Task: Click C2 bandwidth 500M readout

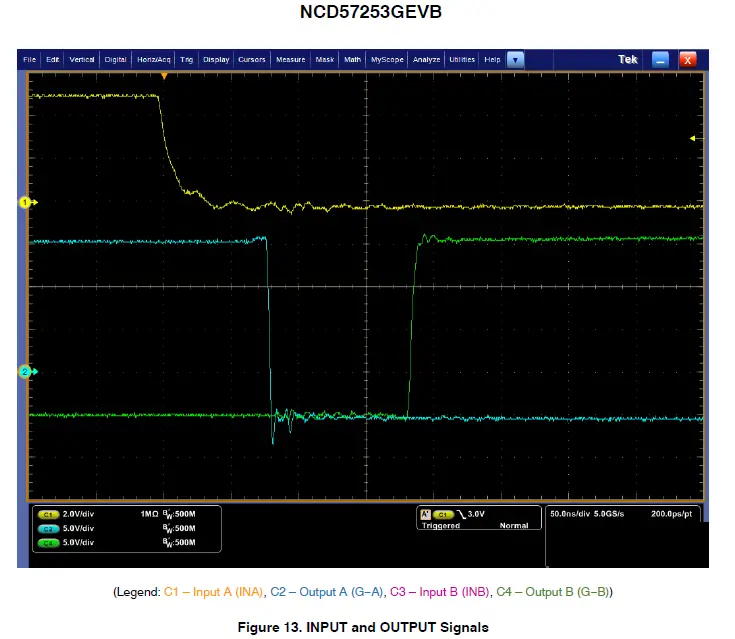Action: pyautogui.click(x=179, y=528)
